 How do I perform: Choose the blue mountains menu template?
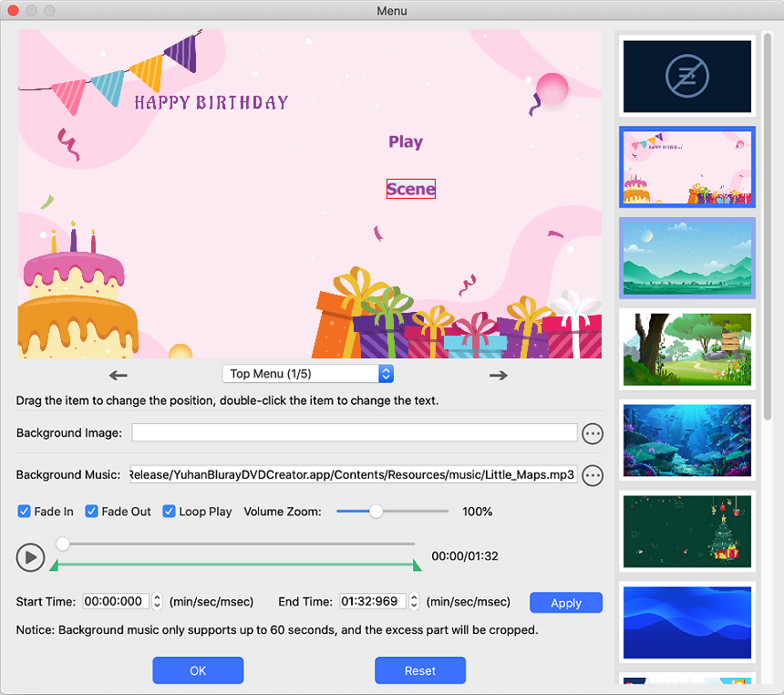point(686,258)
